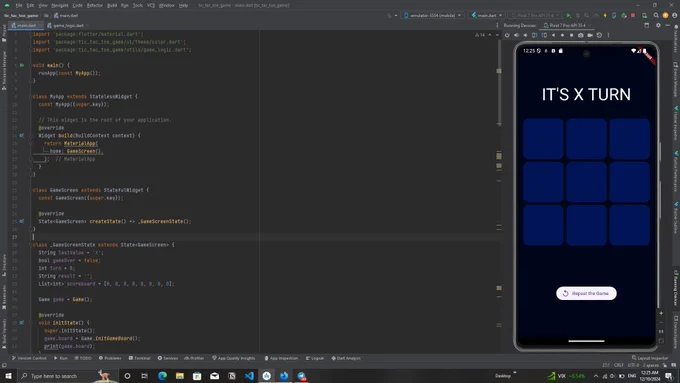This screenshot has width=680, height=383.
Task: Go to previous highlighted error arrow
Action: point(490,35)
